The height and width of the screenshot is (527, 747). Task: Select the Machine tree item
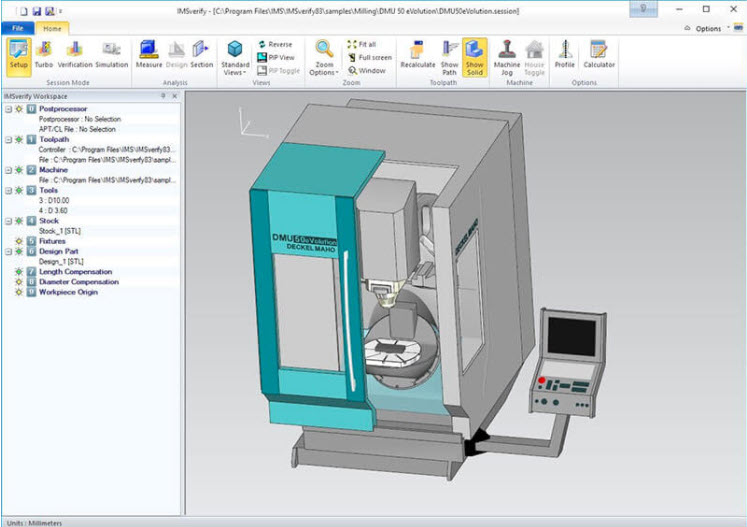53,170
